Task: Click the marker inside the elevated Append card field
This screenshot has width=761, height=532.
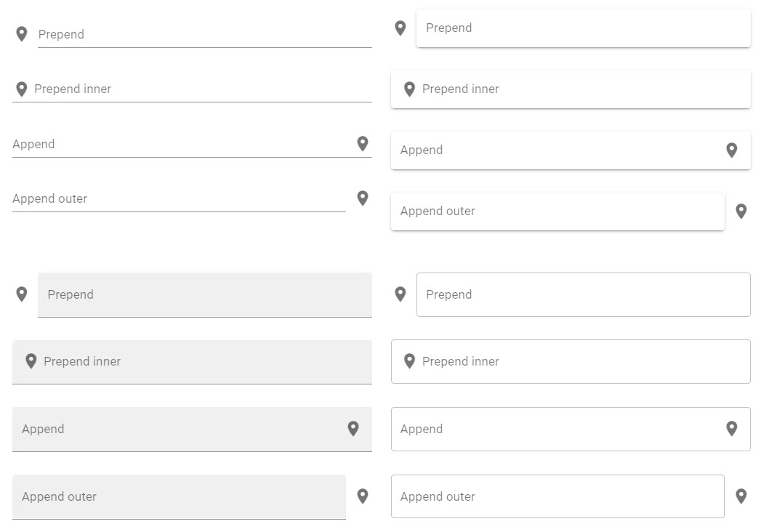Action: pos(731,150)
